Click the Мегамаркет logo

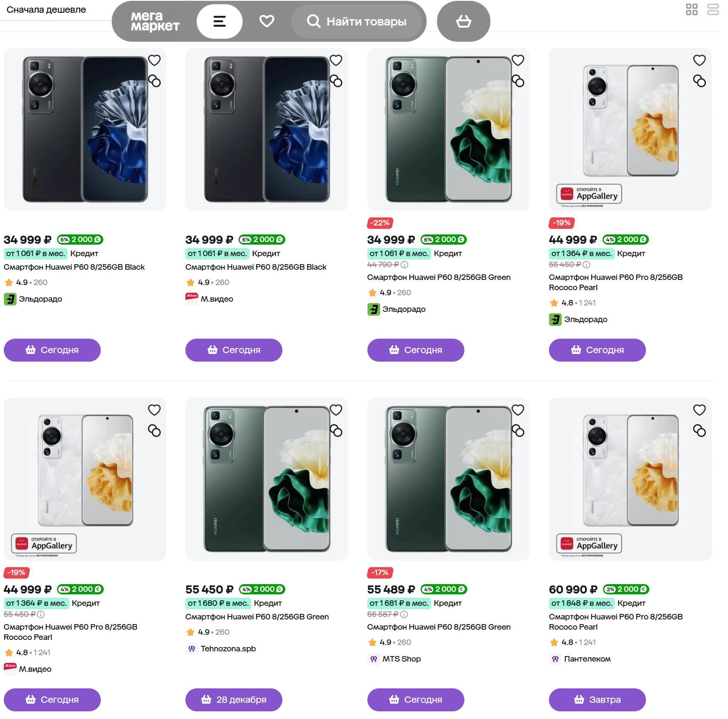(155, 21)
